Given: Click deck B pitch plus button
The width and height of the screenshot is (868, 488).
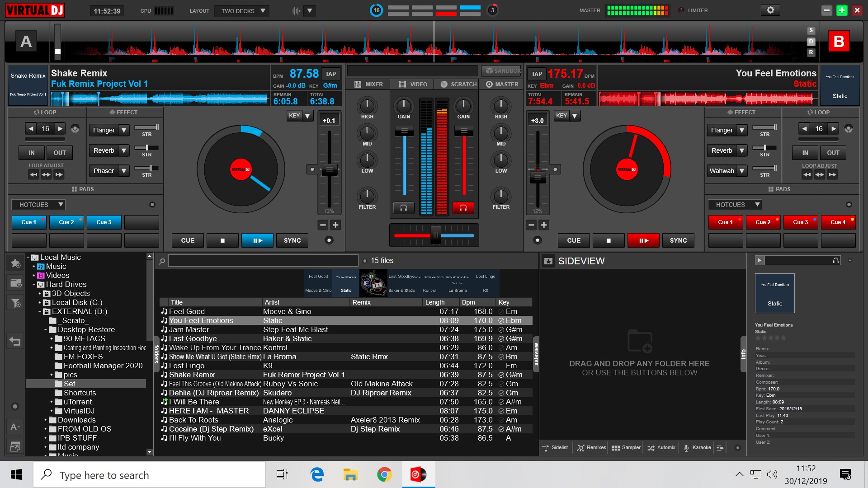Looking at the screenshot, I should 544,225.
